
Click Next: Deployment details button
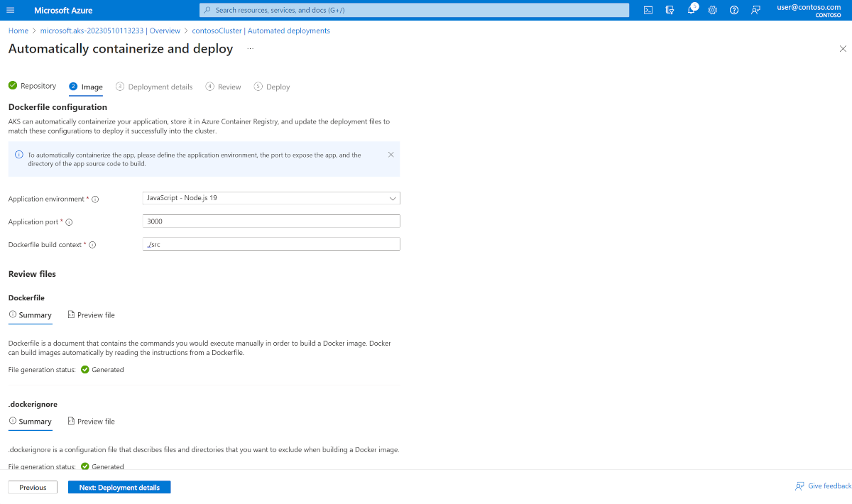coord(119,488)
